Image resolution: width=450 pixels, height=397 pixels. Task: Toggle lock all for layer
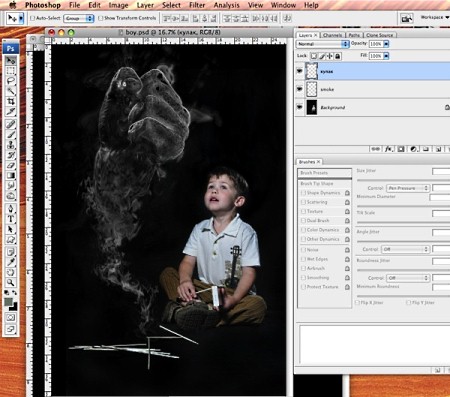338,56
